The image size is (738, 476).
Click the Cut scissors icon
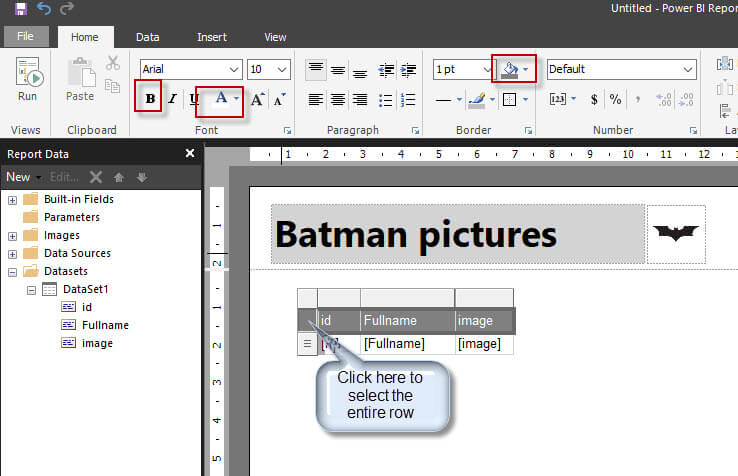pyautogui.click(x=112, y=63)
